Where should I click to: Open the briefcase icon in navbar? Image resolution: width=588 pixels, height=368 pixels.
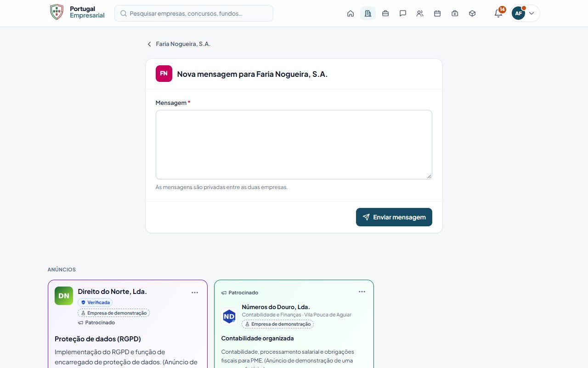pos(385,13)
